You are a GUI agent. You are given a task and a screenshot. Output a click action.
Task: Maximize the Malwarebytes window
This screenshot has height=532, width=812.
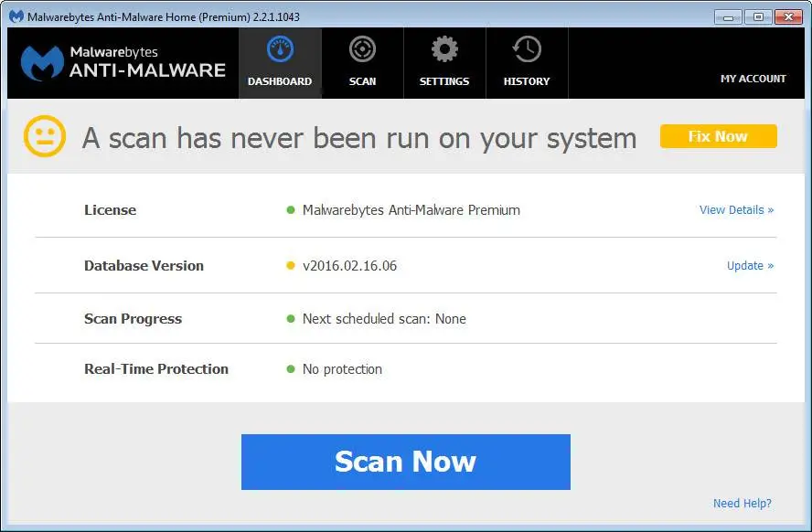758,17
